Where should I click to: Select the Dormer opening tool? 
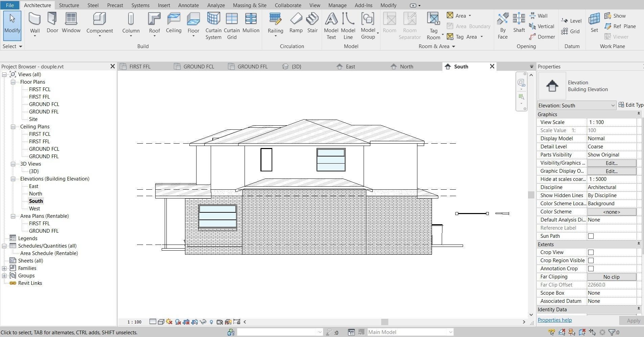[x=542, y=37]
